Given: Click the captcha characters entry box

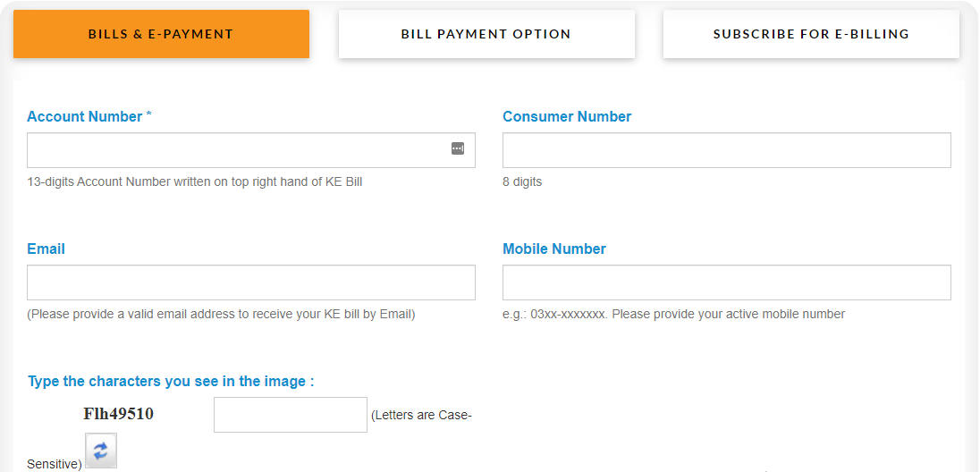Looking at the screenshot, I should pos(291,415).
